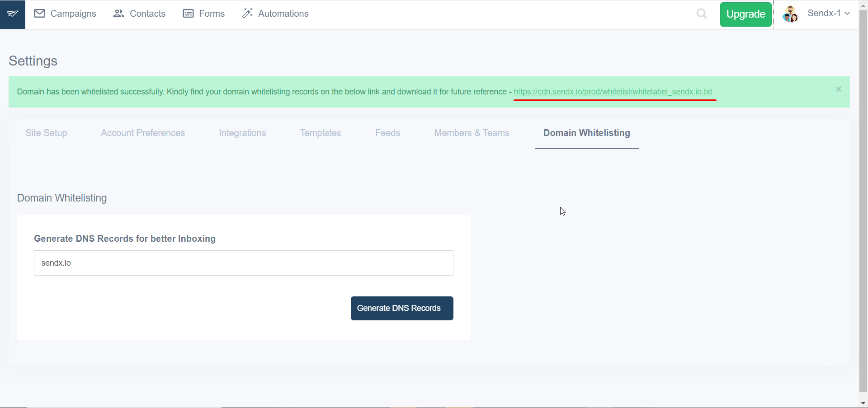
Task: Open the Contacts section
Action: (139, 14)
